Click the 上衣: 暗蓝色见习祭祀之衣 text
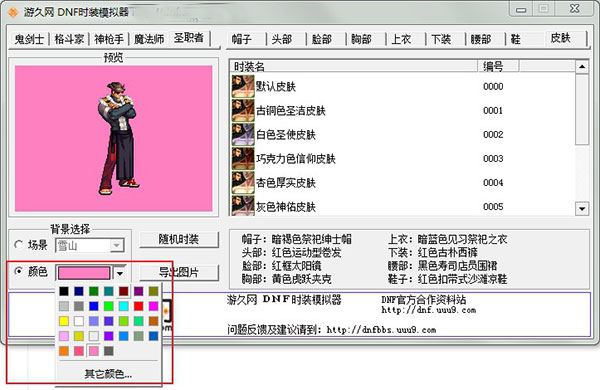This screenshot has width=600, height=390. pyautogui.click(x=447, y=240)
